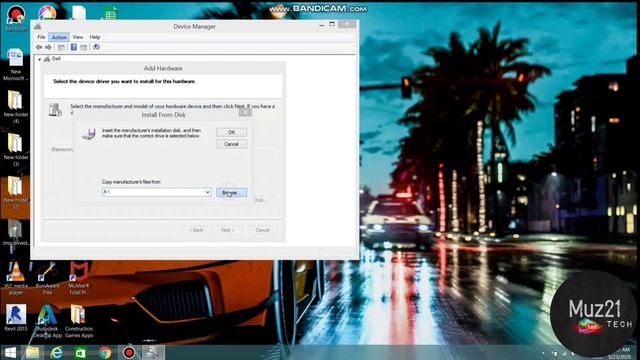Screen dimensions: 640x360
Task: Open Bandicam recorder taskbar icon
Action: tap(129, 353)
